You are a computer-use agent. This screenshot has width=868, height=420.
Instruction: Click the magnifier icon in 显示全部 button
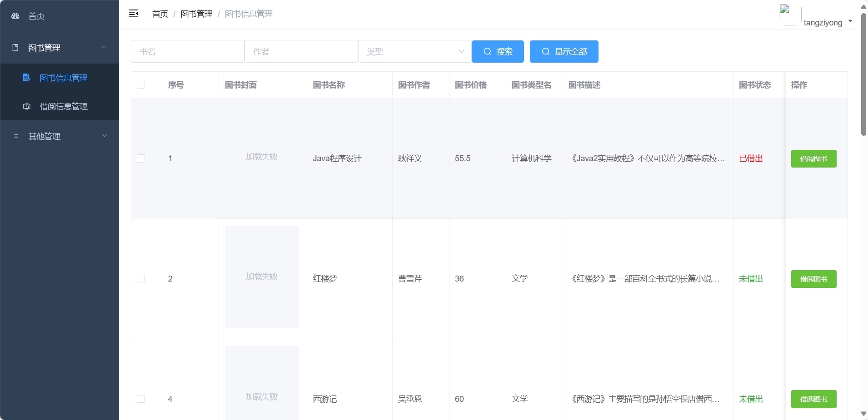(x=546, y=51)
